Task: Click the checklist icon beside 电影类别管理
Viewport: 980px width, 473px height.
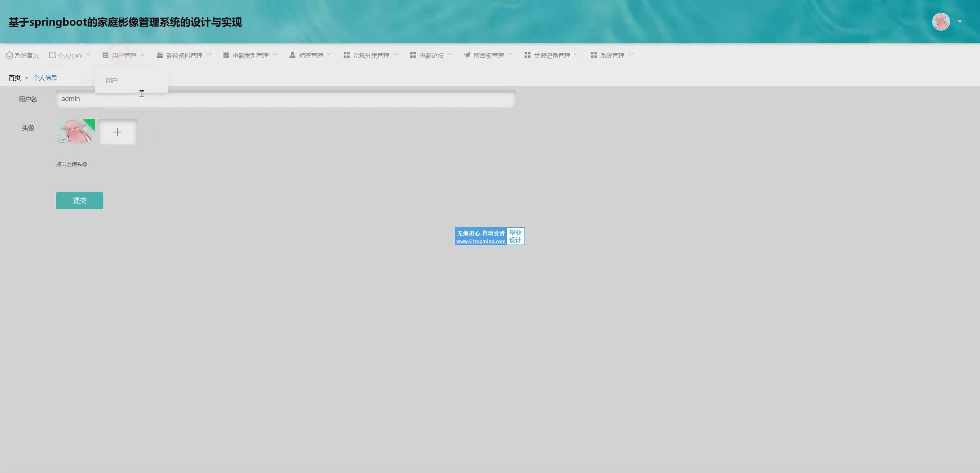Action: coord(226,55)
